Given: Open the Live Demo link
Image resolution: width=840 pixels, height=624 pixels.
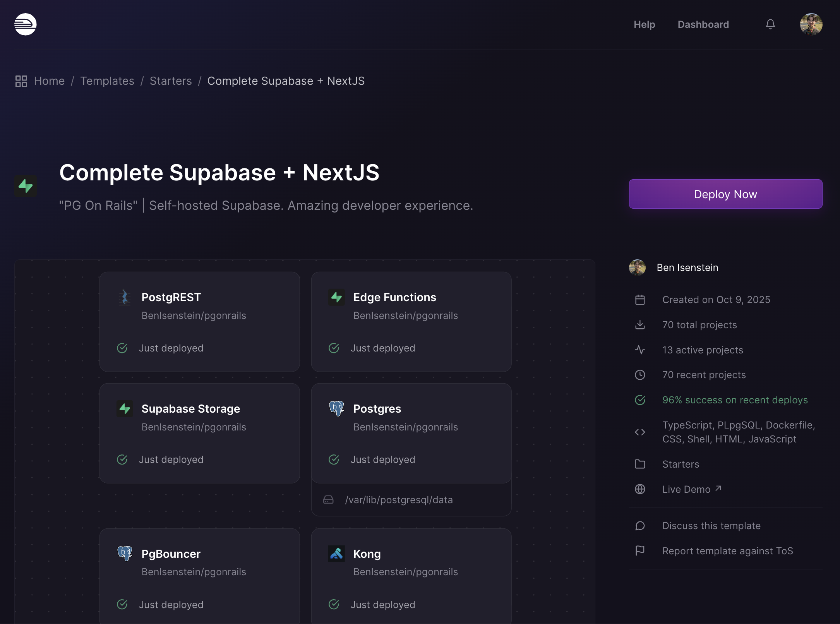Looking at the screenshot, I should tap(687, 489).
